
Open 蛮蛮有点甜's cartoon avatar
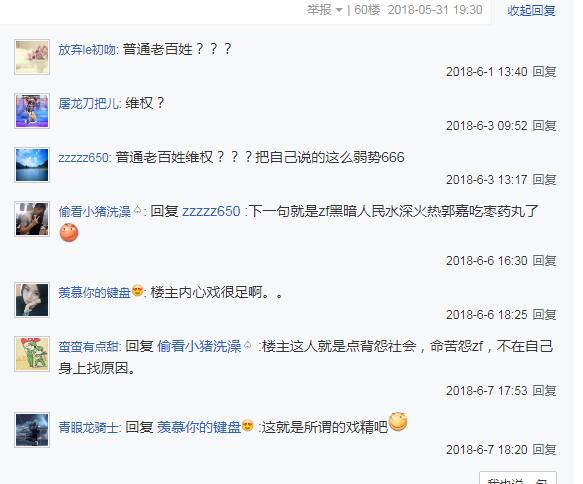coord(32,354)
